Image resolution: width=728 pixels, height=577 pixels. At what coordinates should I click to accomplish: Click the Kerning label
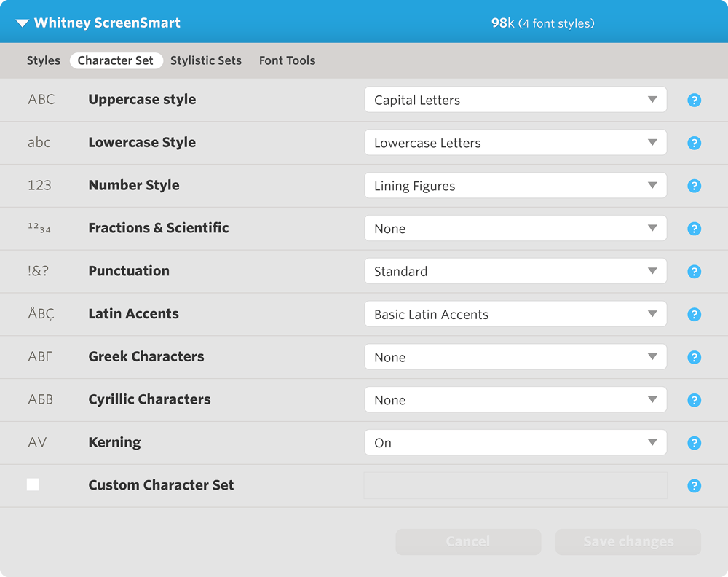tap(115, 442)
